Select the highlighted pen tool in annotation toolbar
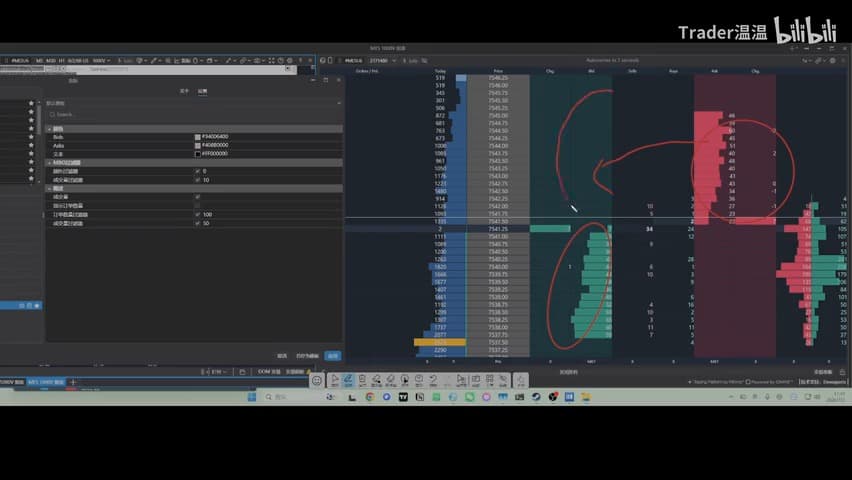The height and width of the screenshot is (480, 852). [x=348, y=380]
